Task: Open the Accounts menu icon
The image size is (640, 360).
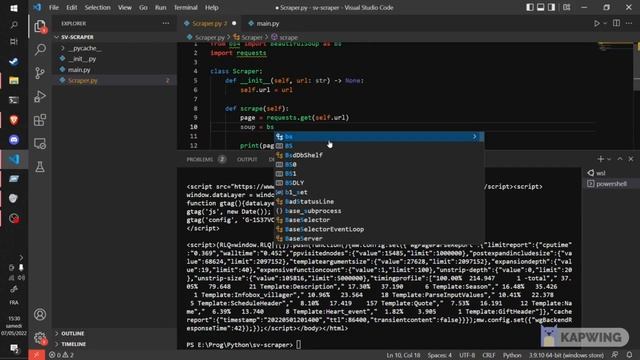Action: 40,314
